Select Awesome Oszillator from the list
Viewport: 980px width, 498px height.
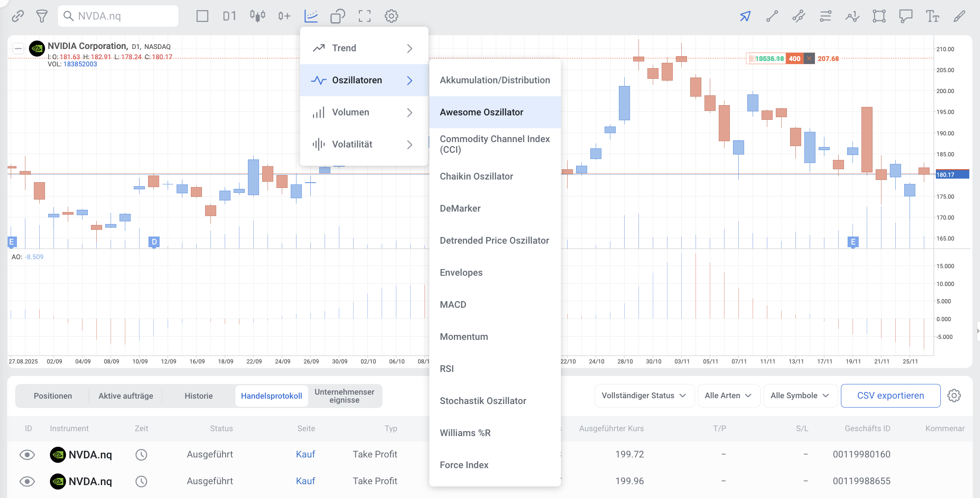(482, 112)
